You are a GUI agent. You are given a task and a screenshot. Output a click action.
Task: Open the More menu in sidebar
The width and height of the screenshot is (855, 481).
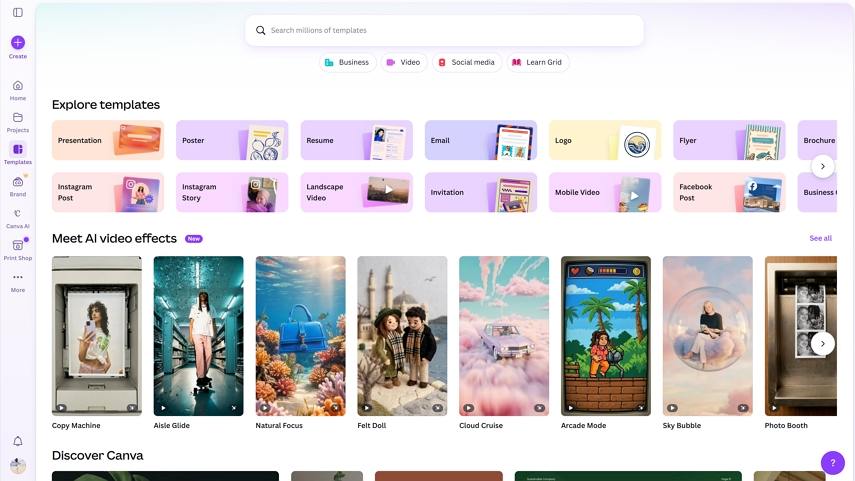(x=18, y=282)
